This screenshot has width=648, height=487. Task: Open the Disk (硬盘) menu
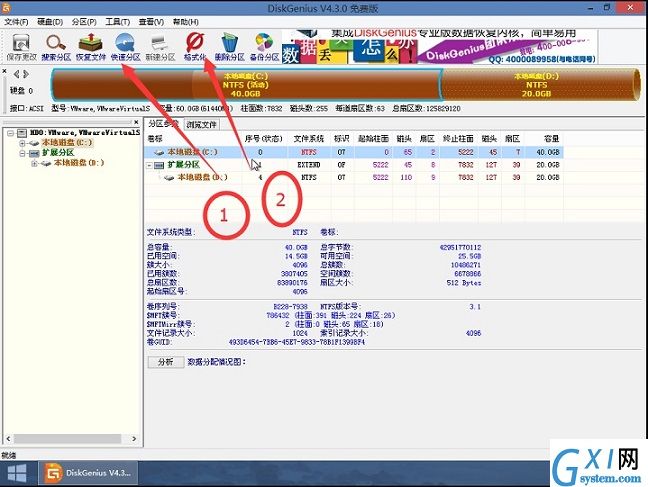click(50, 21)
